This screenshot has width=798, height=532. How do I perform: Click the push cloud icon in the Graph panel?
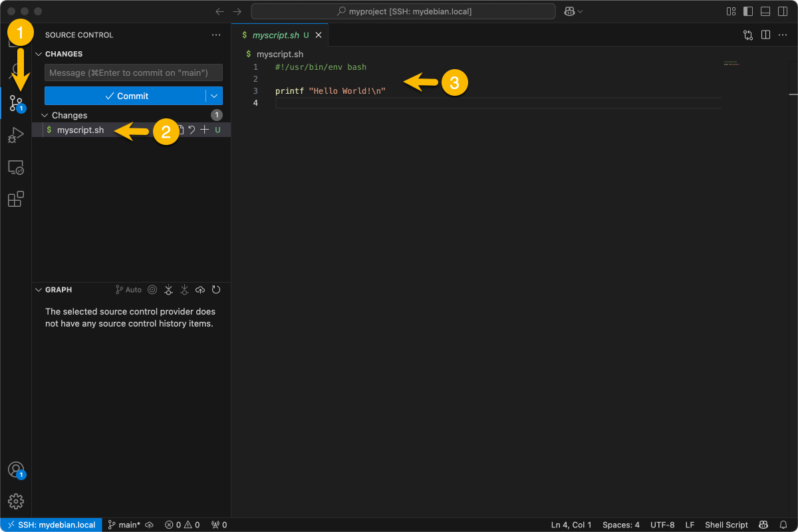pos(200,289)
